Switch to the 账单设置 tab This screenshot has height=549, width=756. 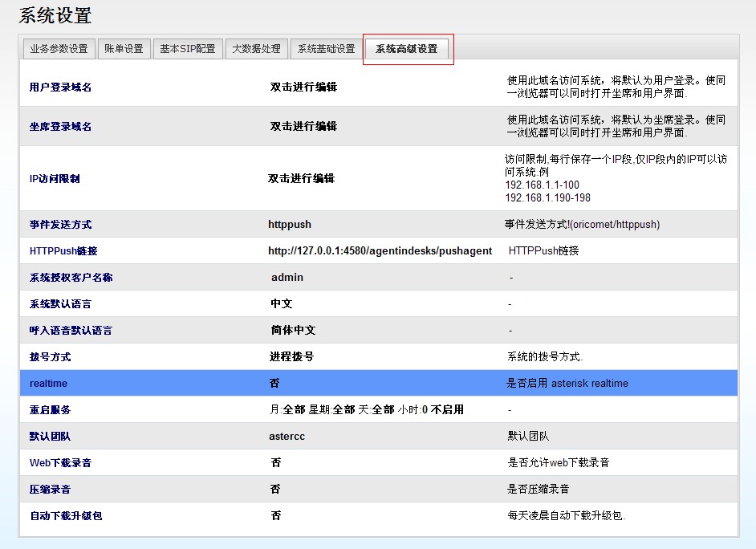tap(124, 48)
